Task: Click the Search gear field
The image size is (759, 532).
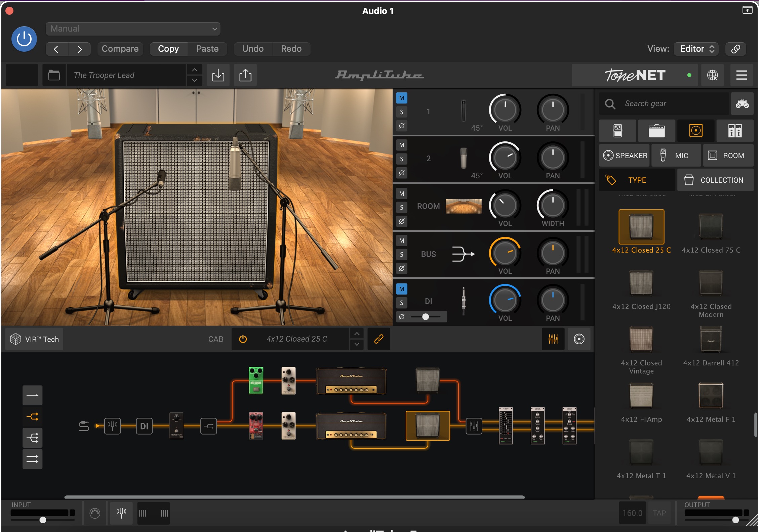Action: pos(664,104)
